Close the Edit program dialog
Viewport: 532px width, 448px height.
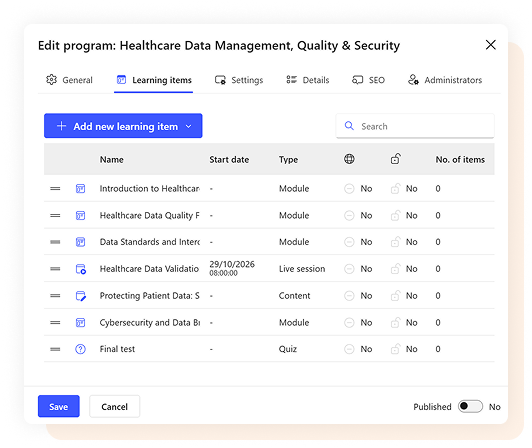coord(491,45)
